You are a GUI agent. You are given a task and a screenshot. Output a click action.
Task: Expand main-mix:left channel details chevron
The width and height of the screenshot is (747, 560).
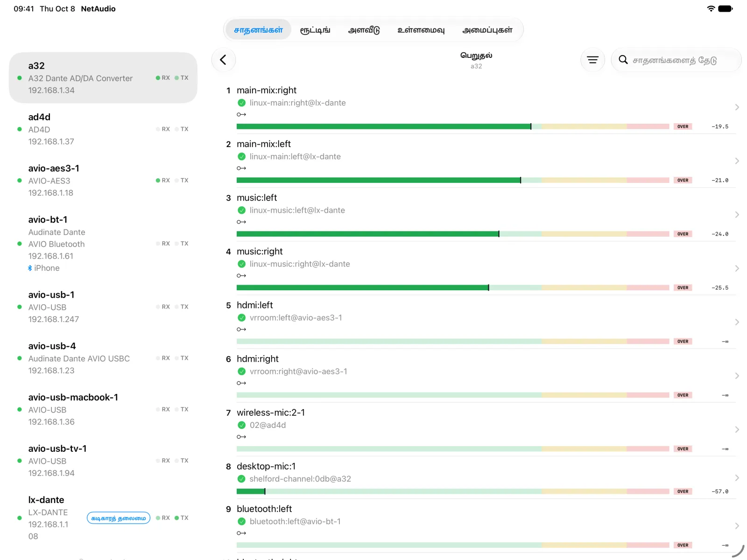737,161
